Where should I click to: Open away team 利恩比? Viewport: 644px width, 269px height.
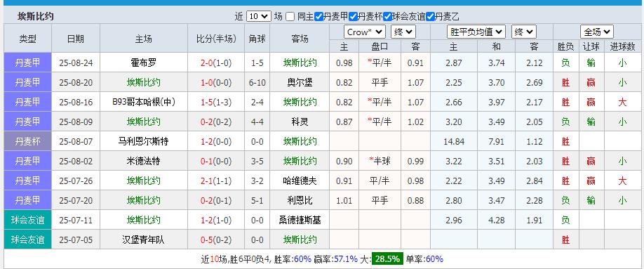point(300,200)
